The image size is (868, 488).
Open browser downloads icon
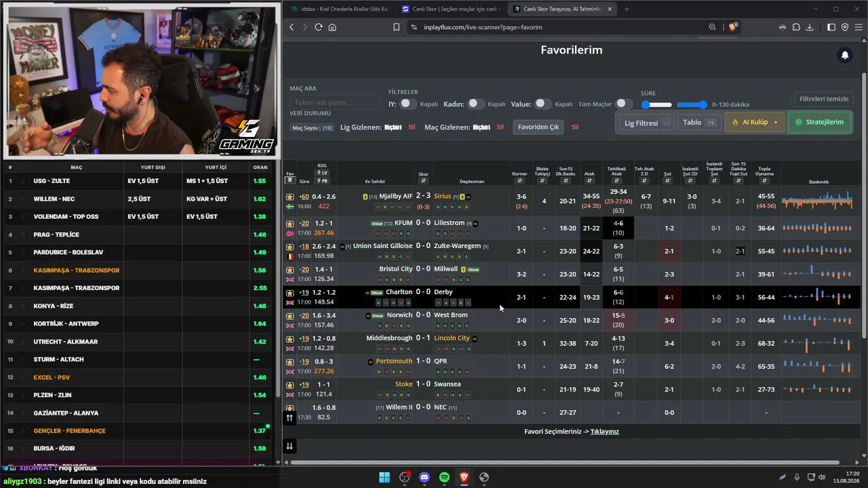[x=810, y=27]
